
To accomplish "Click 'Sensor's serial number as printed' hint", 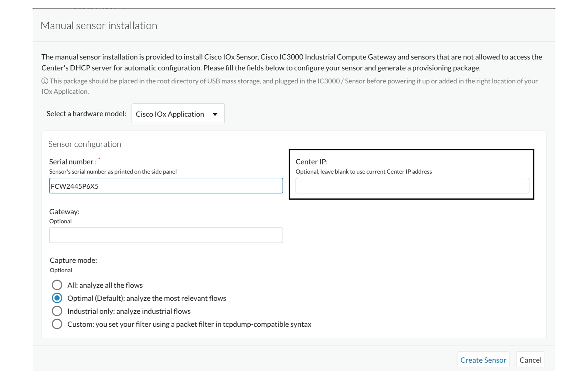I will click(113, 172).
